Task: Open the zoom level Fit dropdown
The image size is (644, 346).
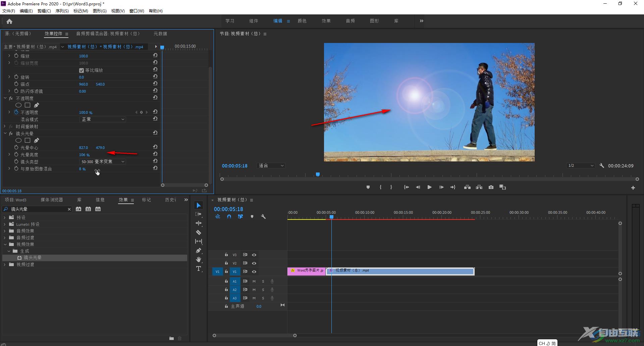Action: (271, 165)
